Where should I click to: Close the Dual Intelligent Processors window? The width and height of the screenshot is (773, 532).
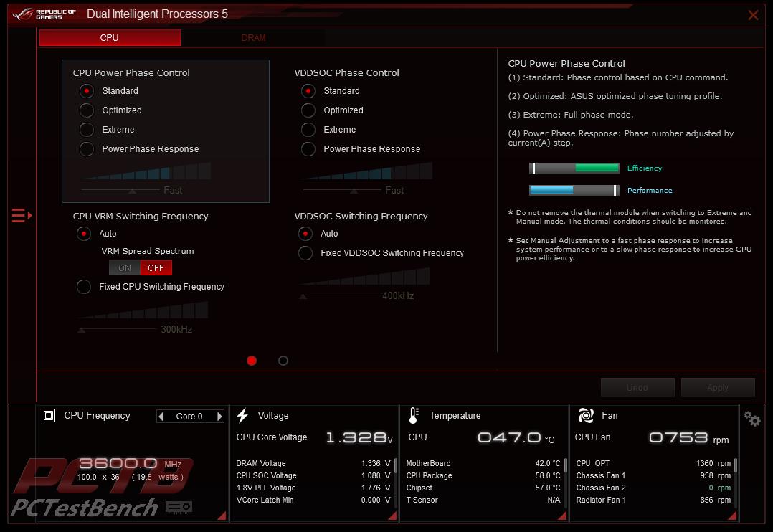753,15
